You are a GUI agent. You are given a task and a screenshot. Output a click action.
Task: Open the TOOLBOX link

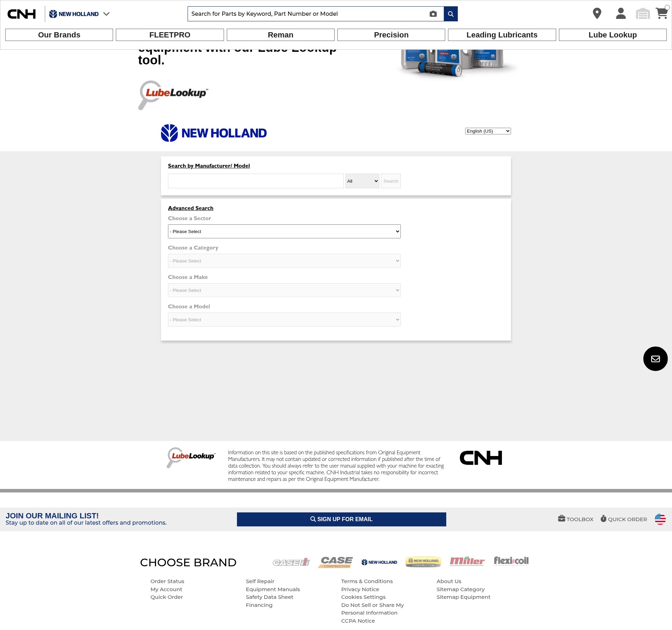click(x=576, y=519)
